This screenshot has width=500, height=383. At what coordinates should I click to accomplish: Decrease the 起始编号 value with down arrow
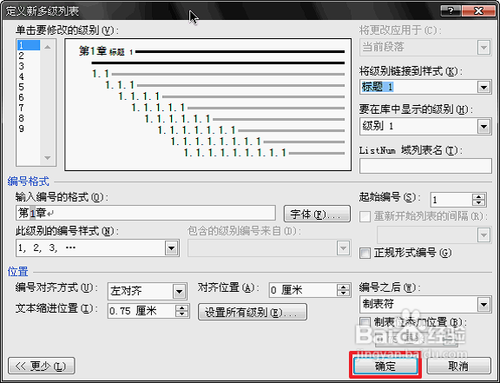tap(479, 203)
